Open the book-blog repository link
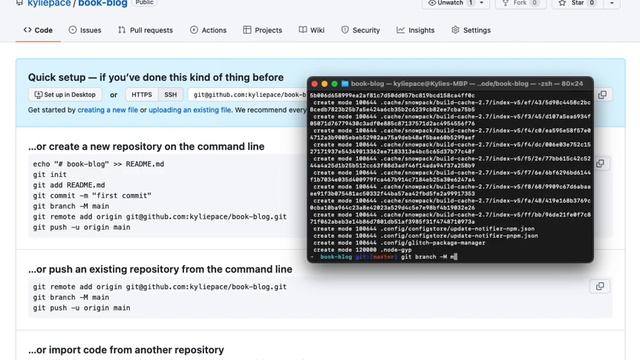Screen dimensions: 640x360 point(103,3)
